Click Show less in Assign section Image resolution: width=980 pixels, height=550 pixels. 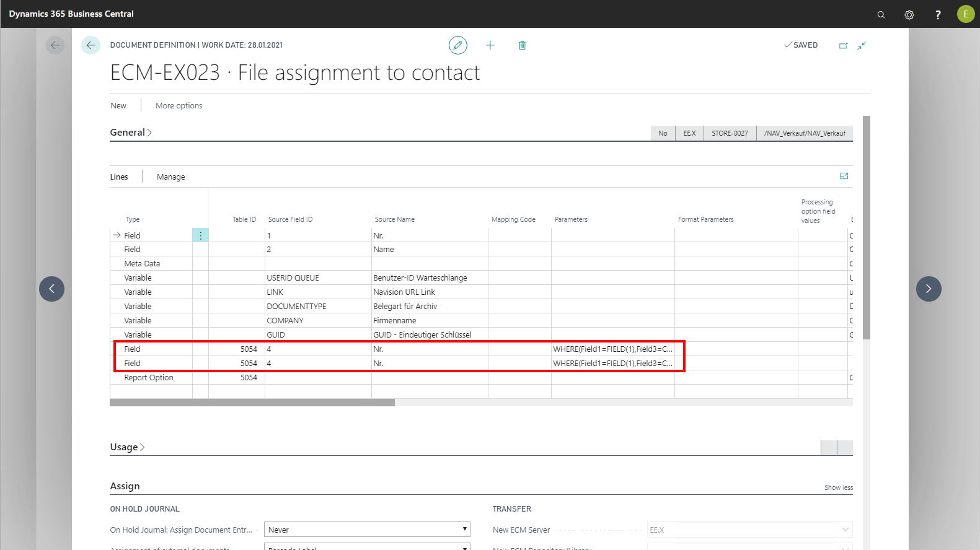(x=838, y=487)
